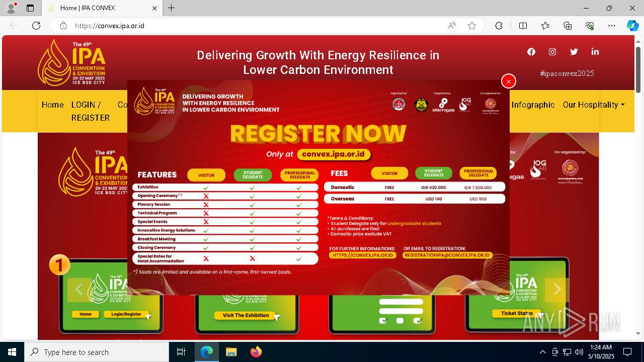Image resolution: width=644 pixels, height=362 pixels.
Task: Click the address bar URL
Action: pyautogui.click(x=110, y=26)
